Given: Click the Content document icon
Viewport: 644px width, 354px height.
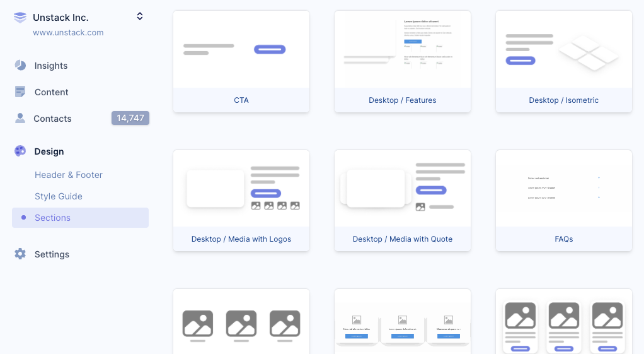Looking at the screenshot, I should pyautogui.click(x=20, y=92).
